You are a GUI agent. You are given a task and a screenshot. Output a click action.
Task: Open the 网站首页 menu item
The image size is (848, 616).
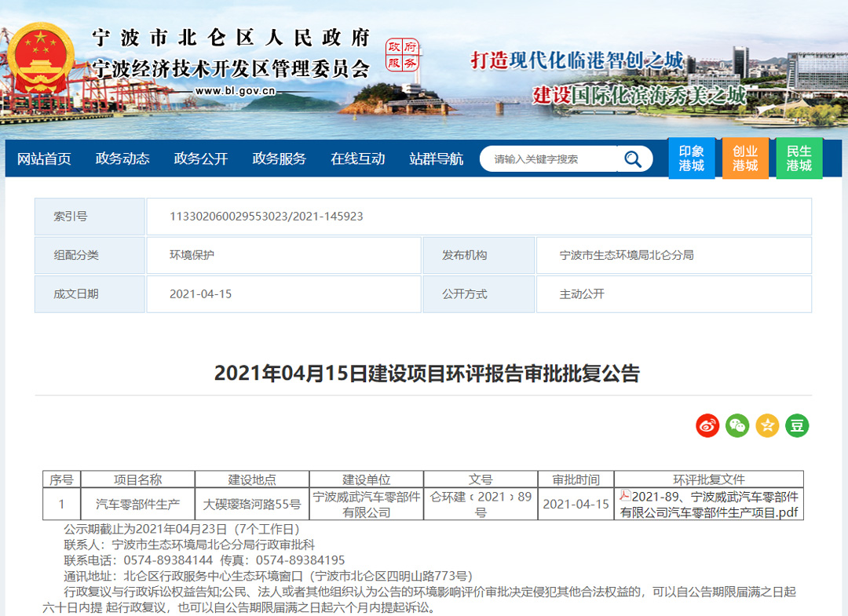pos(44,159)
